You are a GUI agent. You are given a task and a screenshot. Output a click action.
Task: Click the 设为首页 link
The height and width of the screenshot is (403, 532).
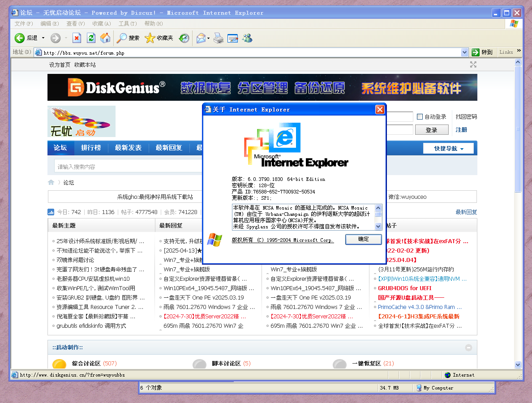coord(60,64)
